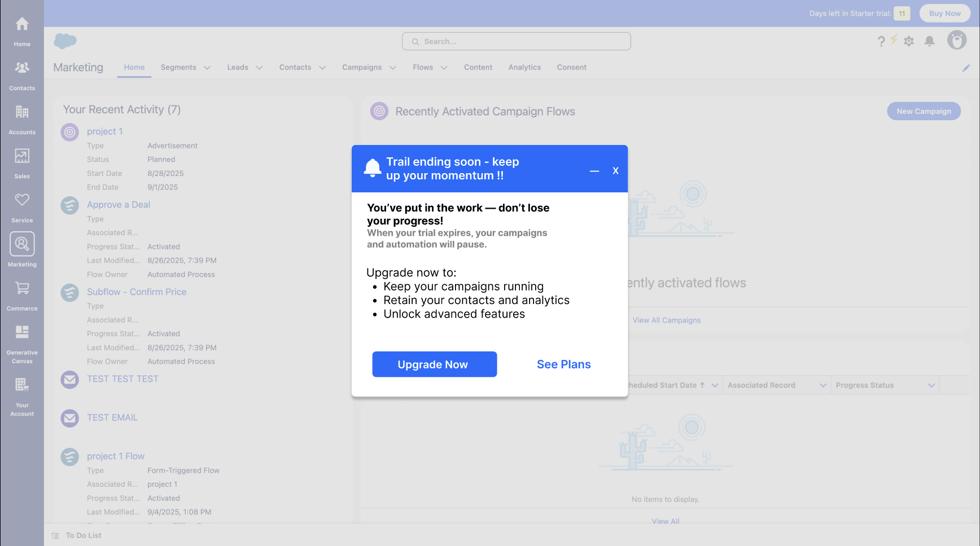Click the View All link below the table
This screenshot has width=980, height=546.
(x=666, y=521)
